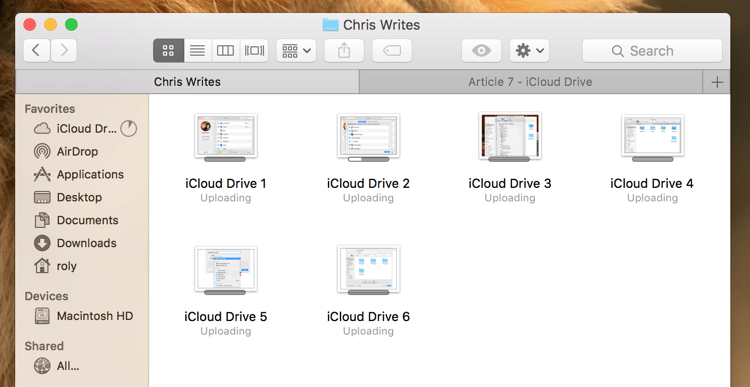The height and width of the screenshot is (387, 750).
Task: Add a new tab with plus button
Action: (717, 82)
